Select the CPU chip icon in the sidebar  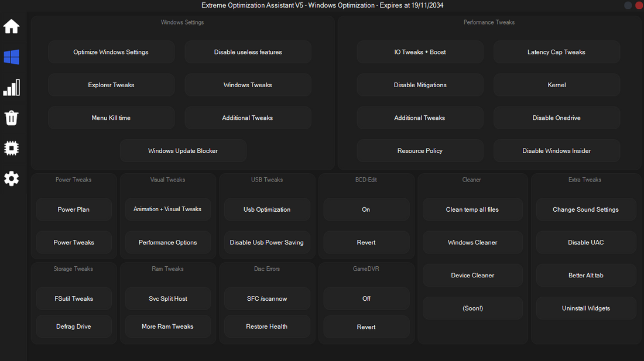tap(11, 148)
